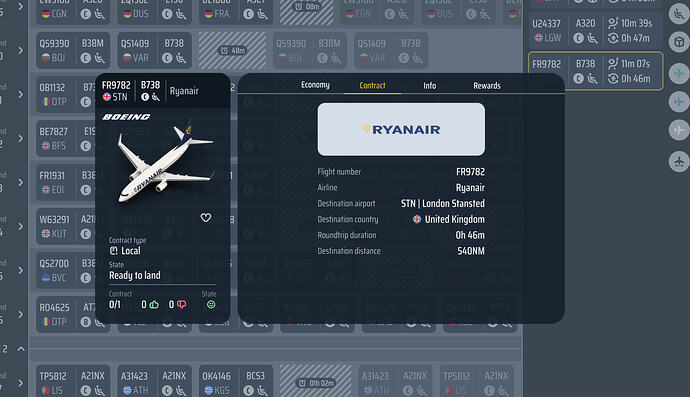Image resolution: width=690 pixels, height=397 pixels.
Task: Click the class B badge on RO4625 card
Action: tap(86, 322)
